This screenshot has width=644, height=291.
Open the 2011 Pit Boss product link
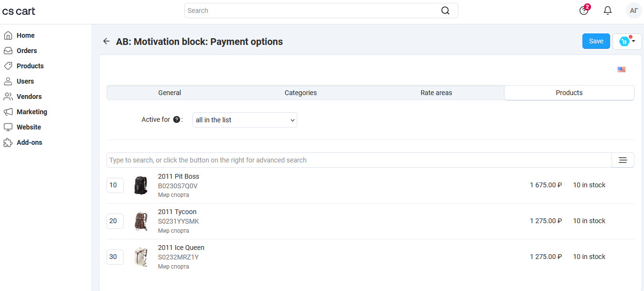click(x=179, y=176)
